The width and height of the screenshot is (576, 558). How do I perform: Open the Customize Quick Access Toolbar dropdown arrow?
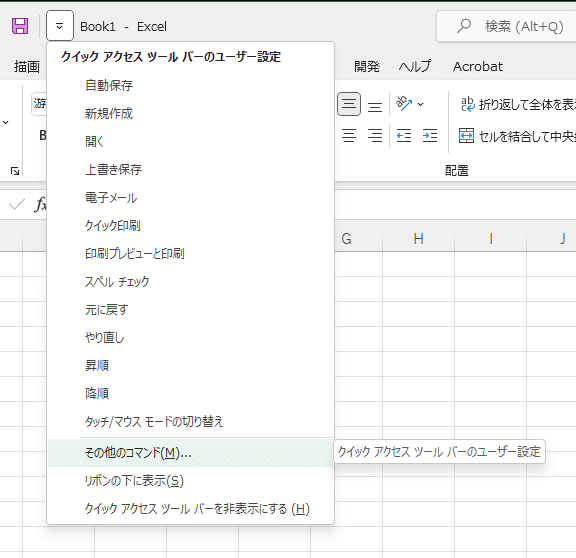coord(60,26)
